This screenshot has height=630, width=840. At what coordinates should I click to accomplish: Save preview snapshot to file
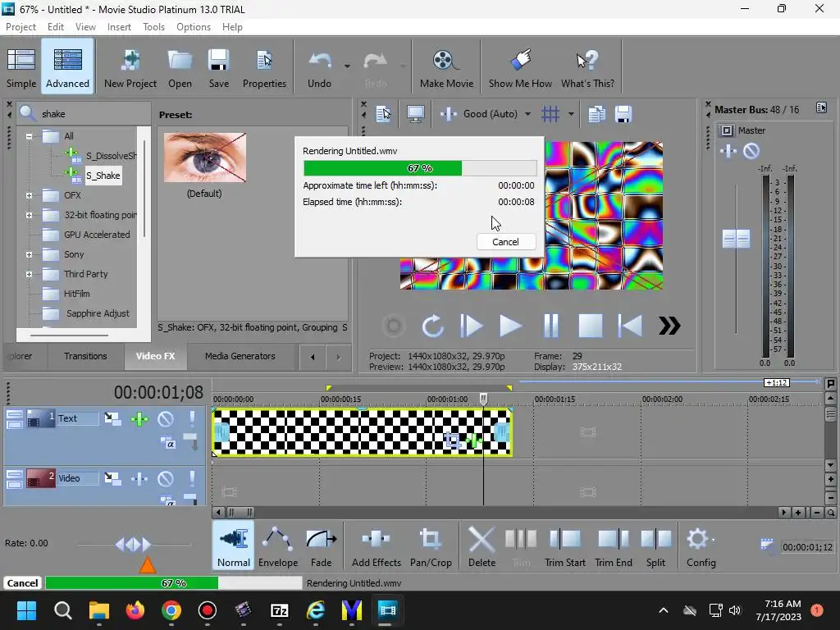(x=623, y=114)
